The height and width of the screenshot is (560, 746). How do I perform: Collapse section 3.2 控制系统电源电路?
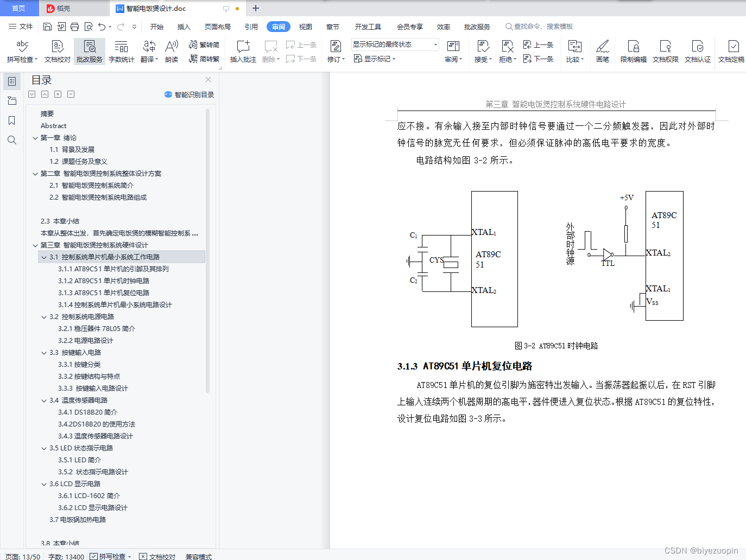44,317
